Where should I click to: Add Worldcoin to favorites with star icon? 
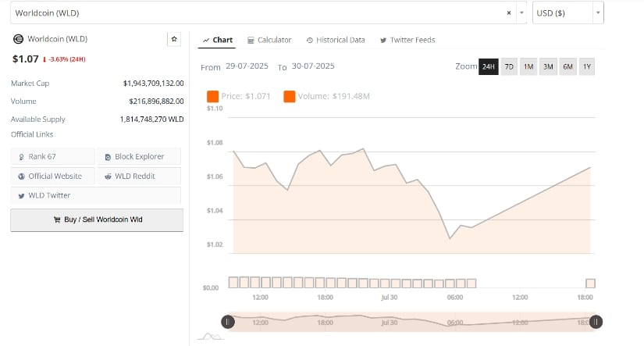[x=174, y=39]
